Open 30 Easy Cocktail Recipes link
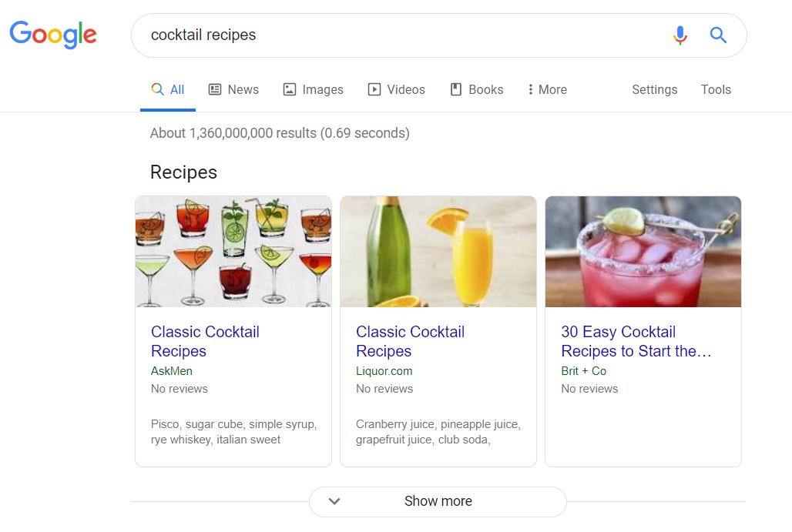The width and height of the screenshot is (792, 532). coord(636,341)
